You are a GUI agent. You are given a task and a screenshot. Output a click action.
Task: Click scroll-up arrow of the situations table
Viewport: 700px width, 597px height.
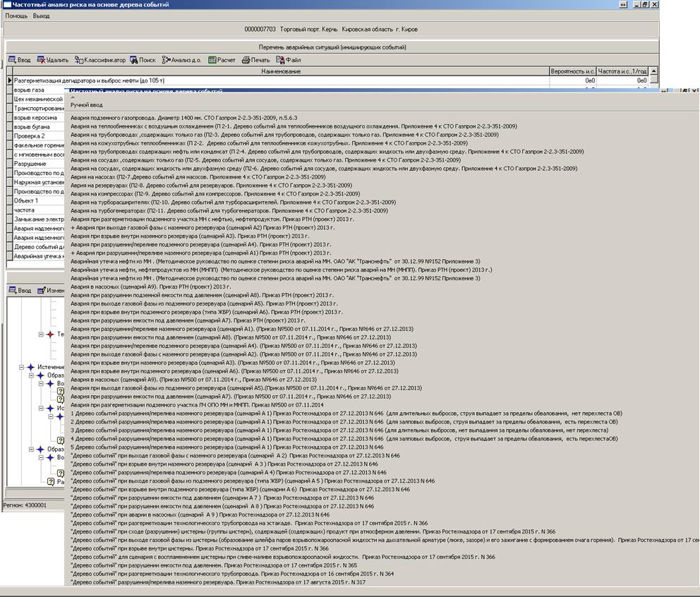(653, 71)
